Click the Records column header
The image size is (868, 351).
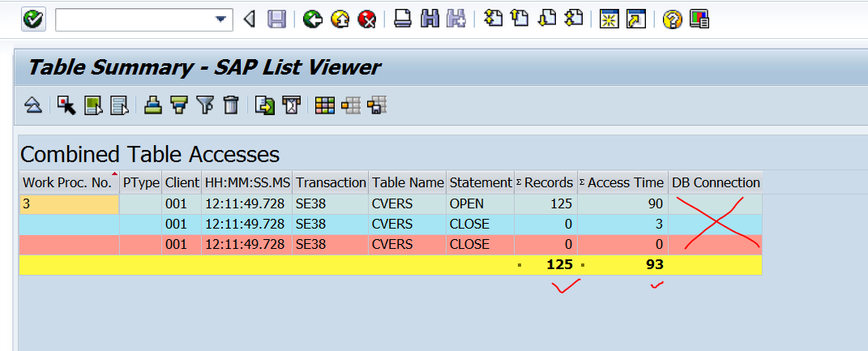545,182
